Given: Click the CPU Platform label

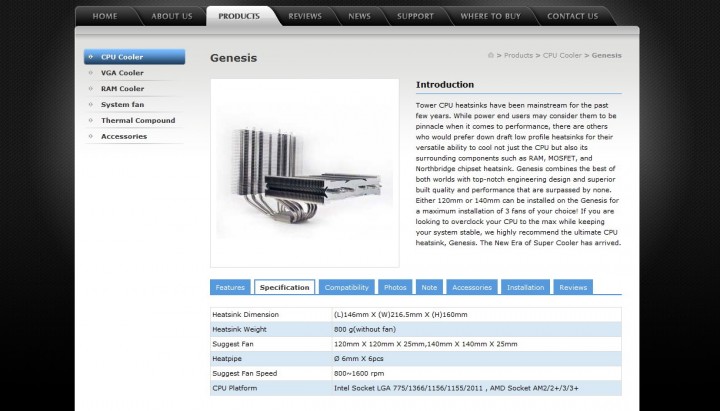Looking at the screenshot, I should coord(235,388).
